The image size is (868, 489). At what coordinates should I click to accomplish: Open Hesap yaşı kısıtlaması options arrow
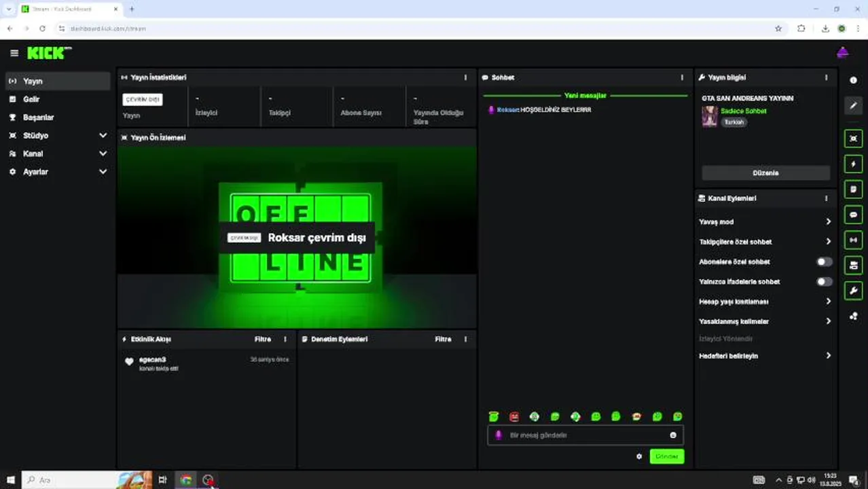[828, 301]
